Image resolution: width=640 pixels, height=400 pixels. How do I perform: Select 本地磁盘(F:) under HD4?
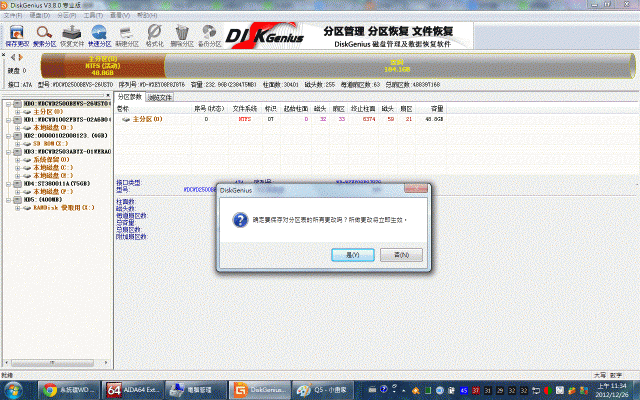tap(53, 192)
